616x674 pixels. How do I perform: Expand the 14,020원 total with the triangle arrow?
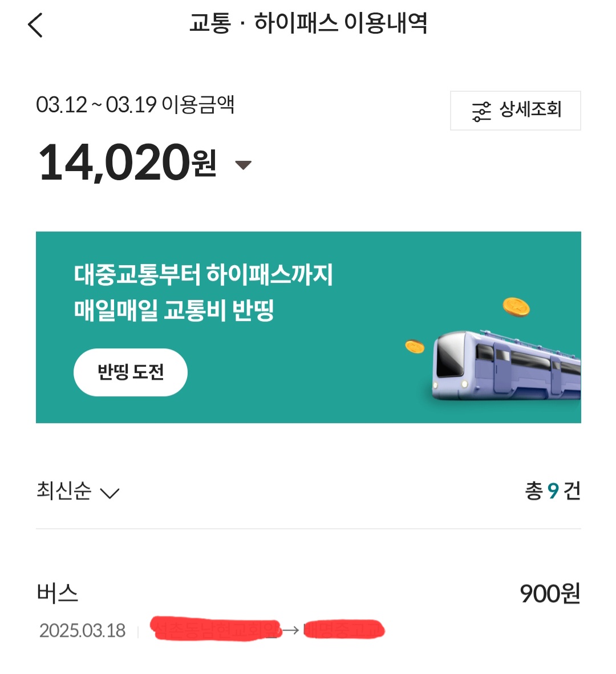[x=244, y=165]
